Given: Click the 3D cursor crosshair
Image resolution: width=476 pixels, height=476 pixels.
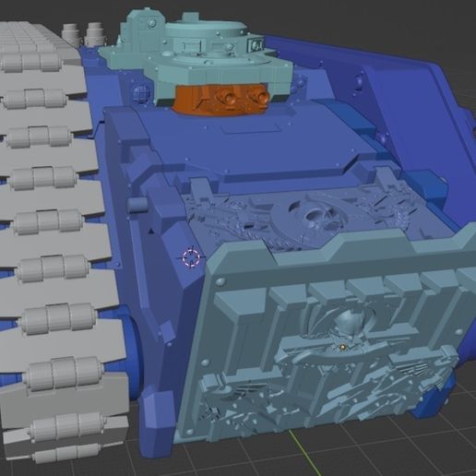Looking at the screenshot, I should click(191, 257).
